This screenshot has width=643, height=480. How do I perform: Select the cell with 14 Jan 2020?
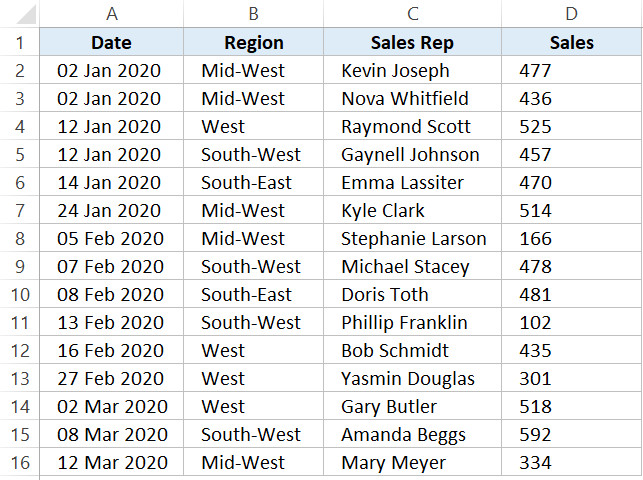(x=111, y=183)
